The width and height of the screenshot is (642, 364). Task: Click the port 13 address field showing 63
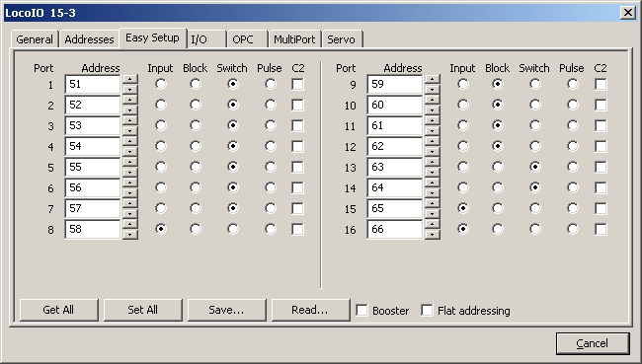pyautogui.click(x=395, y=167)
